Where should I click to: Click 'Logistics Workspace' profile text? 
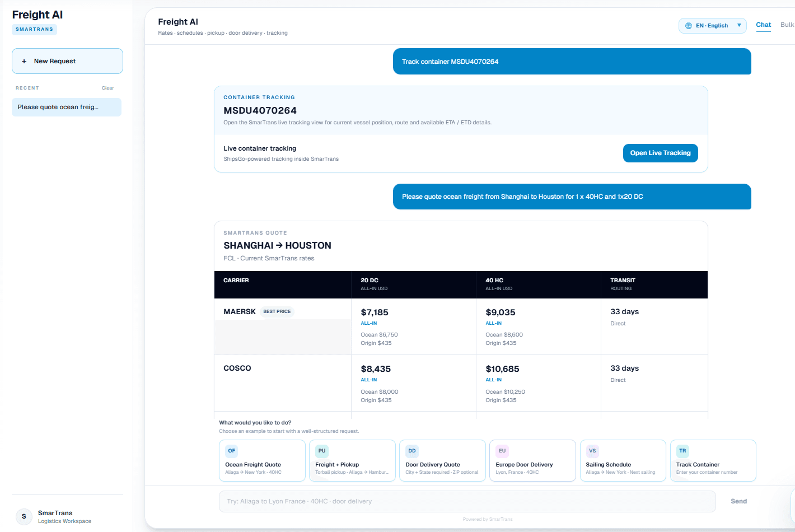pyautogui.click(x=64, y=521)
